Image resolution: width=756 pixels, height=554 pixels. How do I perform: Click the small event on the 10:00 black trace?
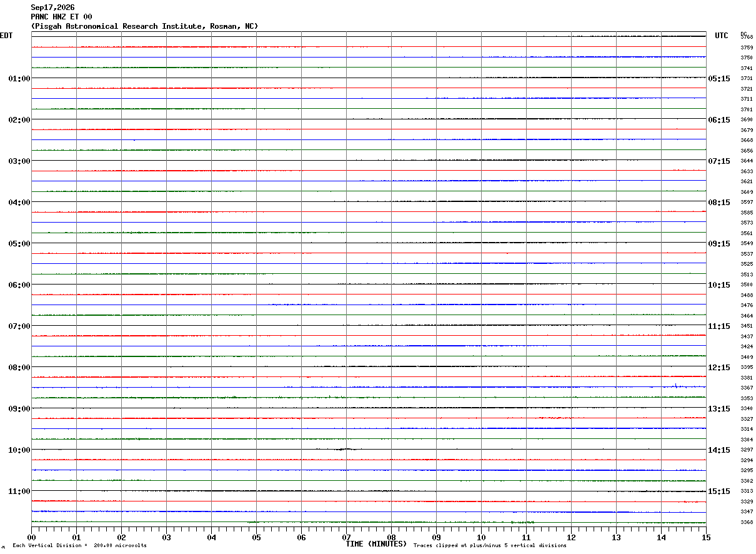(344, 449)
